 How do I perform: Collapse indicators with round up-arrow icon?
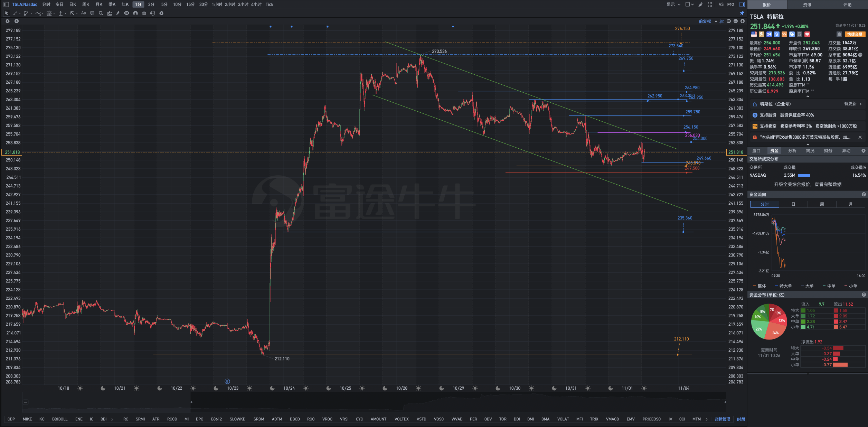point(16,21)
